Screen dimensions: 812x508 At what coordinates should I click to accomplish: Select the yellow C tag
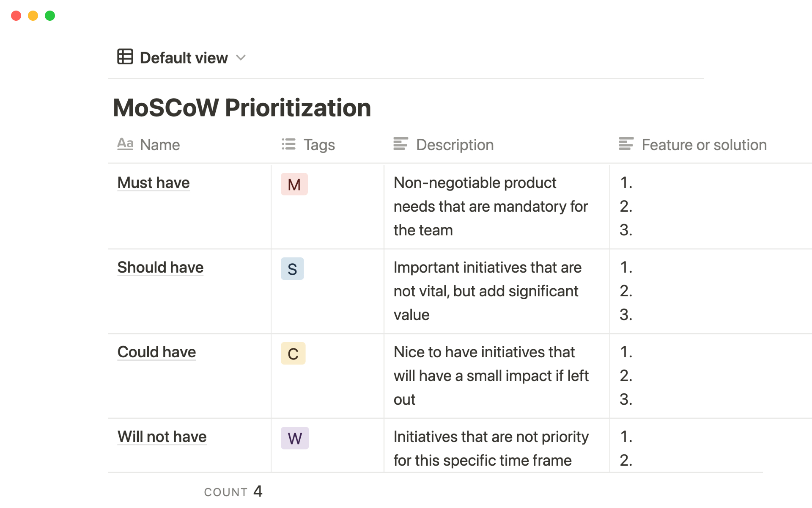coord(293,354)
